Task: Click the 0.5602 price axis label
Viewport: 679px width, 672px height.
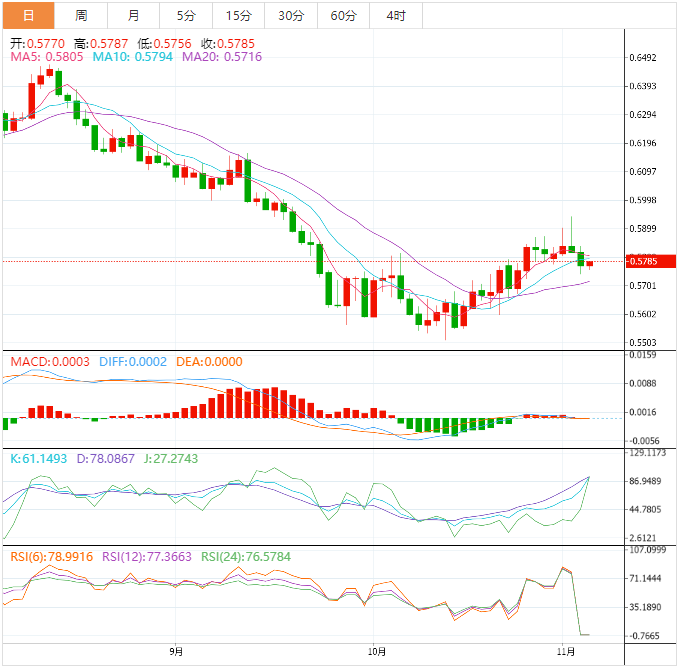Action: tap(643, 314)
